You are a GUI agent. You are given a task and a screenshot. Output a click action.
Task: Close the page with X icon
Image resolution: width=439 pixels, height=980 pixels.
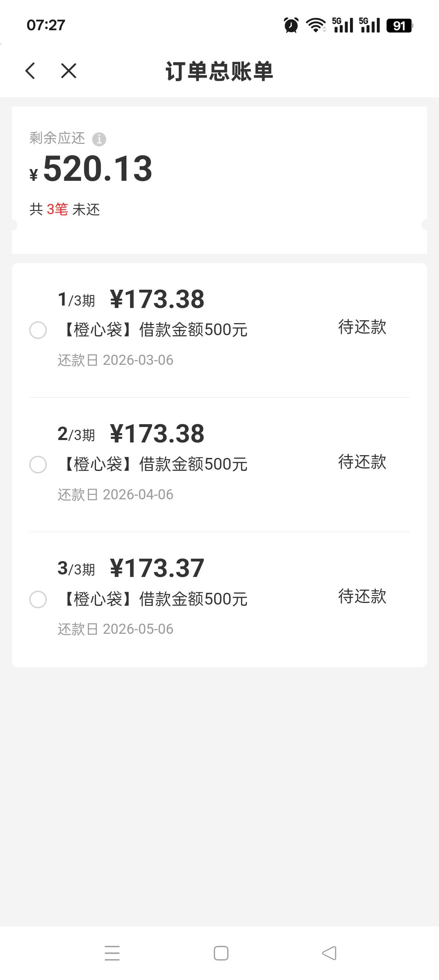click(x=68, y=71)
